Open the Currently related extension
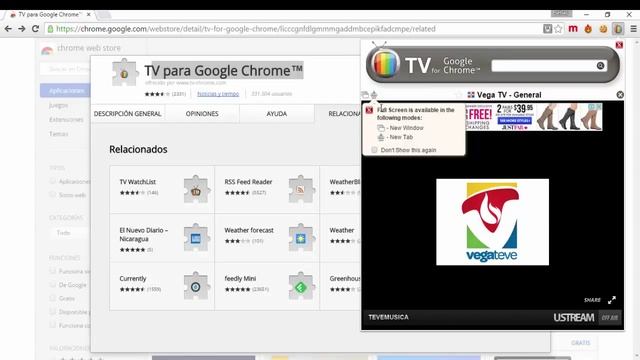The height and width of the screenshot is (360, 640). 162,286
